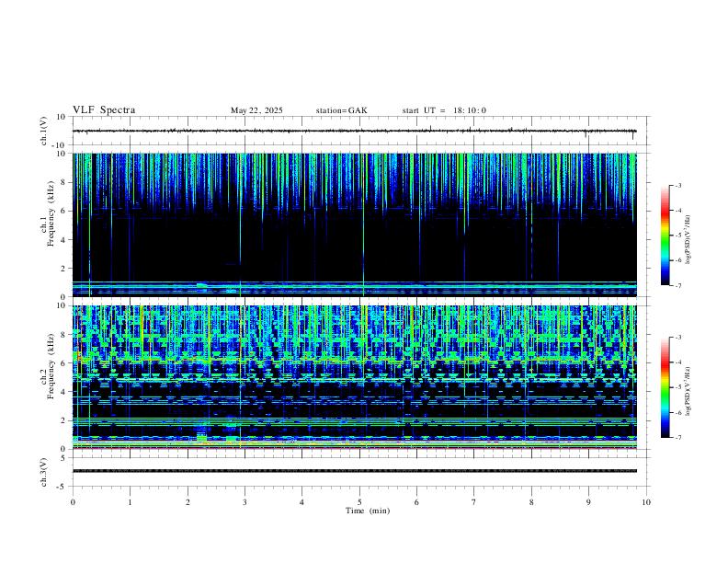728x563 pixels.
Task: Click the ch.1 colorbar "log(PSD)(V²/Hz)" label
Action: click(688, 239)
